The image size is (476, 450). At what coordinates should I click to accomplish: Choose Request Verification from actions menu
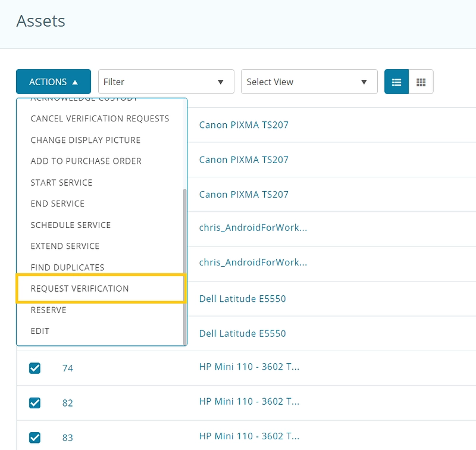tap(80, 289)
